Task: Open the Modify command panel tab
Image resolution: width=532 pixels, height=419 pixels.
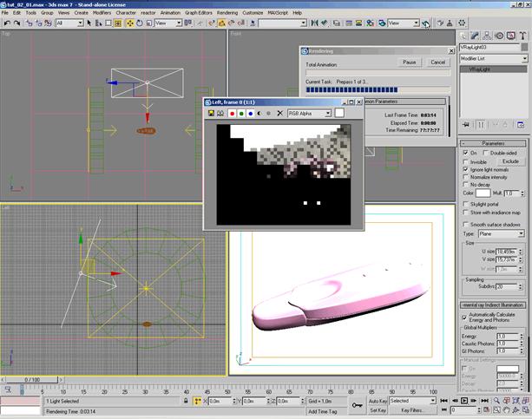Action: tap(475, 36)
